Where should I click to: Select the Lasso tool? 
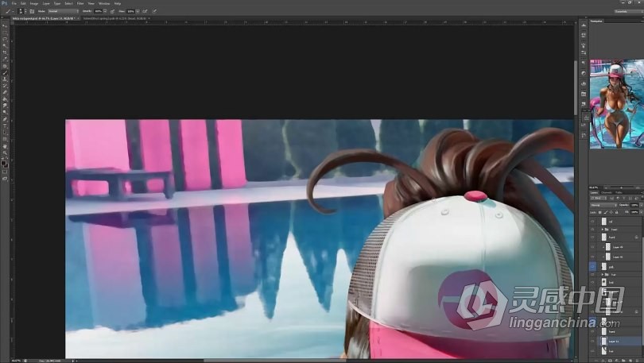5,40
